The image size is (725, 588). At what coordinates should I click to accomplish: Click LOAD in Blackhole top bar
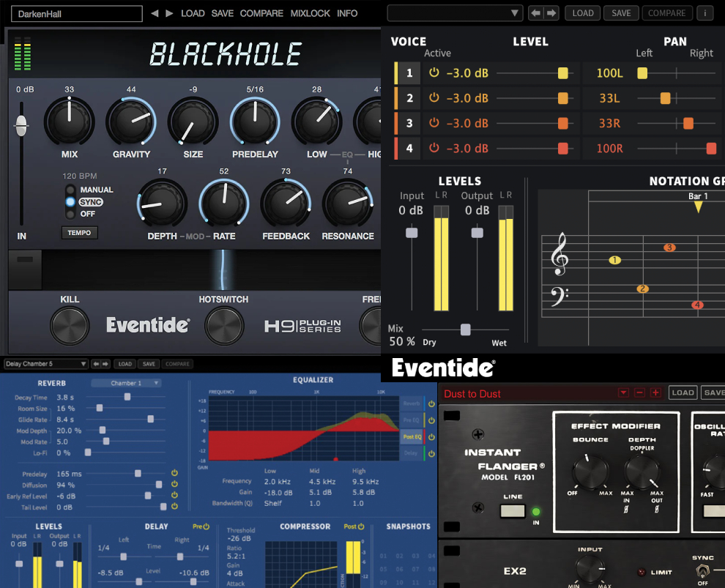193,13
